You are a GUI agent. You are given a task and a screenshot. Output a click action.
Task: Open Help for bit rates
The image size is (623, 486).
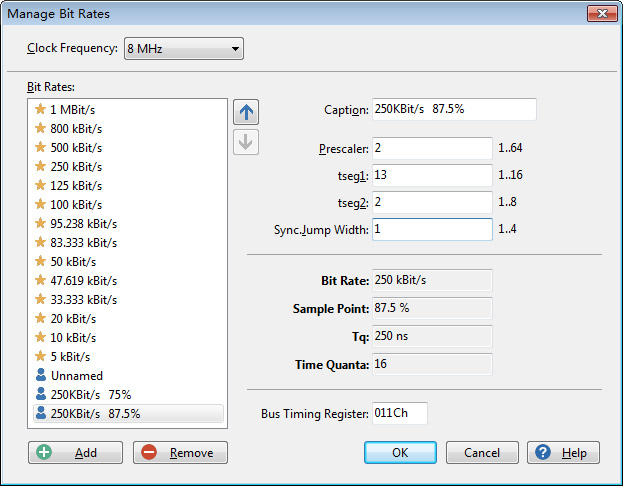coord(563,453)
